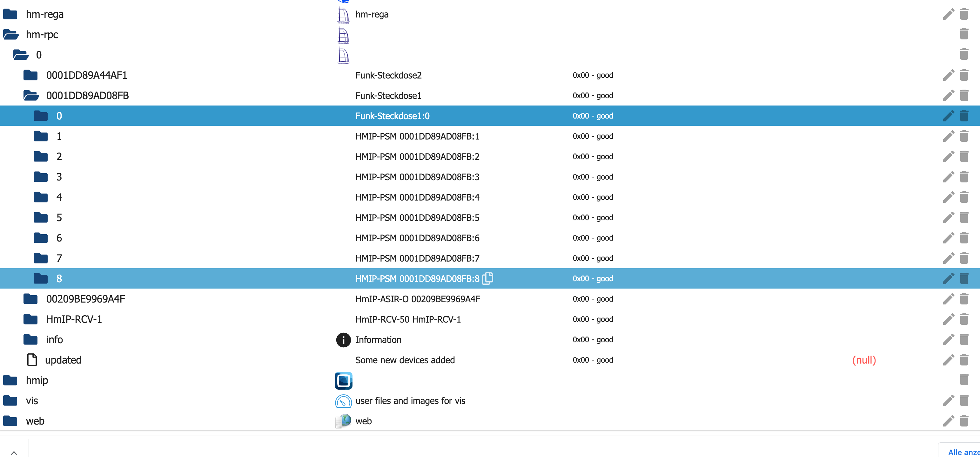The image size is (980, 457).
Task: Delete the vis entry with trash icon
Action: (x=963, y=401)
